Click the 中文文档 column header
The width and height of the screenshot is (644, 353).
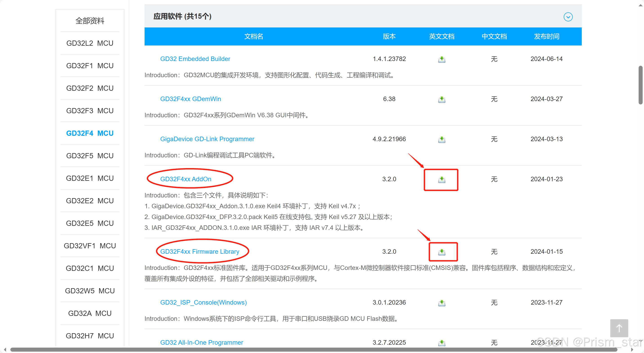[x=494, y=36]
